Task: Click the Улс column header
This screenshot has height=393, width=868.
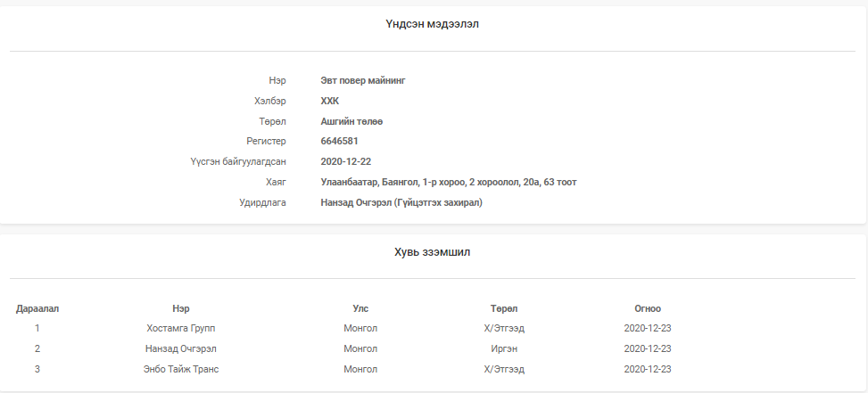Action: [x=360, y=308]
